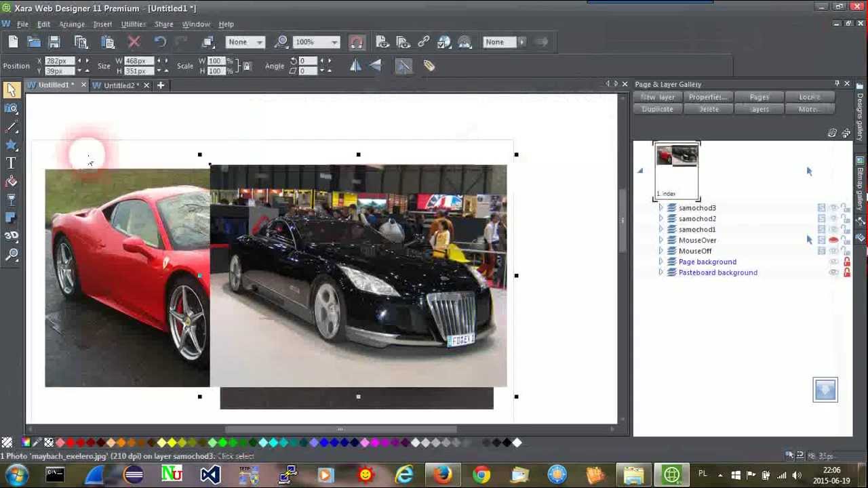
Task: Delete selection with red X icon
Action: click(134, 42)
